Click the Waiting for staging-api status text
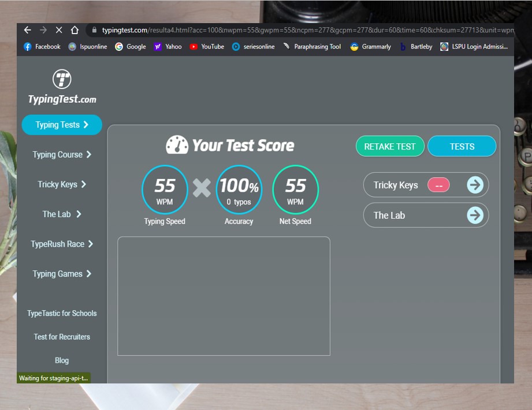Image resolution: width=532 pixels, height=410 pixels. pyautogui.click(x=54, y=378)
